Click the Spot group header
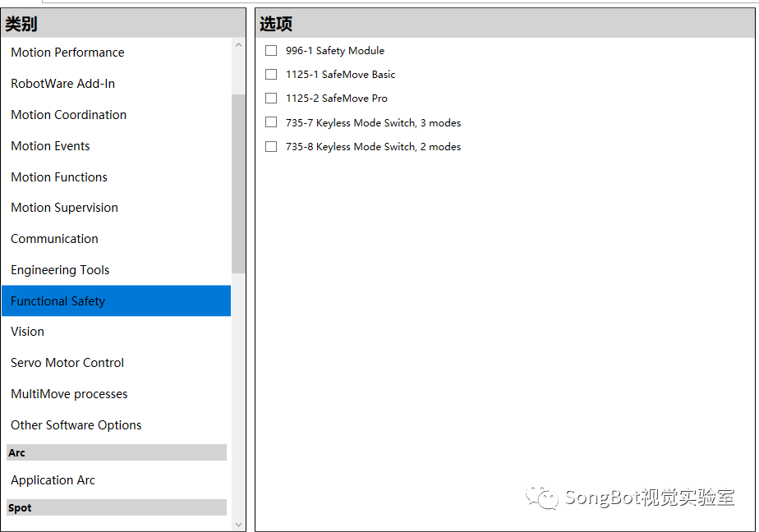 coord(116,508)
